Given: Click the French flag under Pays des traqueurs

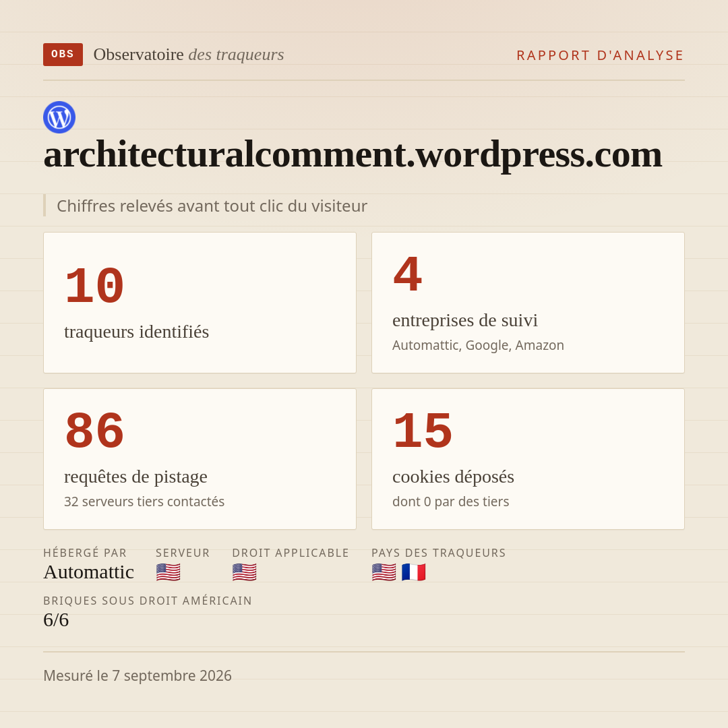Looking at the screenshot, I should 414,572.
